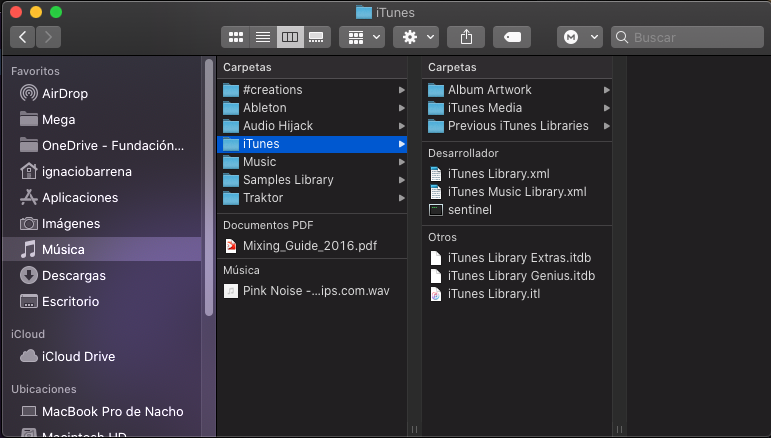
Task: Select the Album Artwork folder
Action: click(517, 90)
